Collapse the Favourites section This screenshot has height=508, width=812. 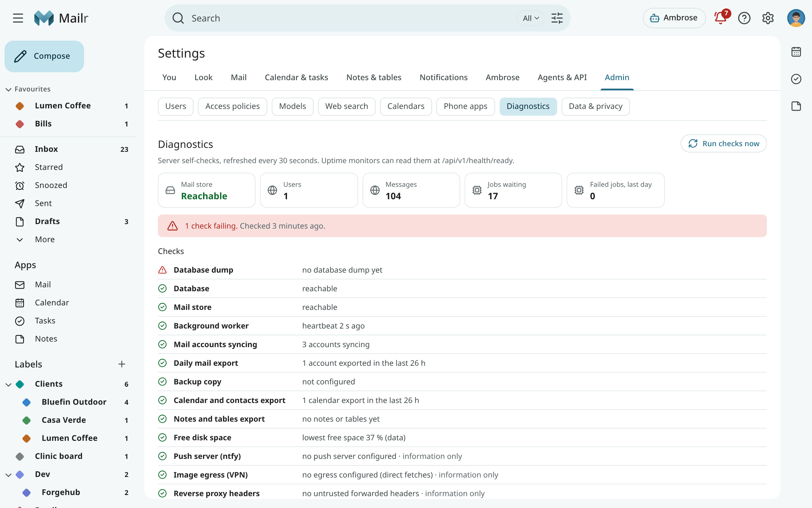pos(9,89)
